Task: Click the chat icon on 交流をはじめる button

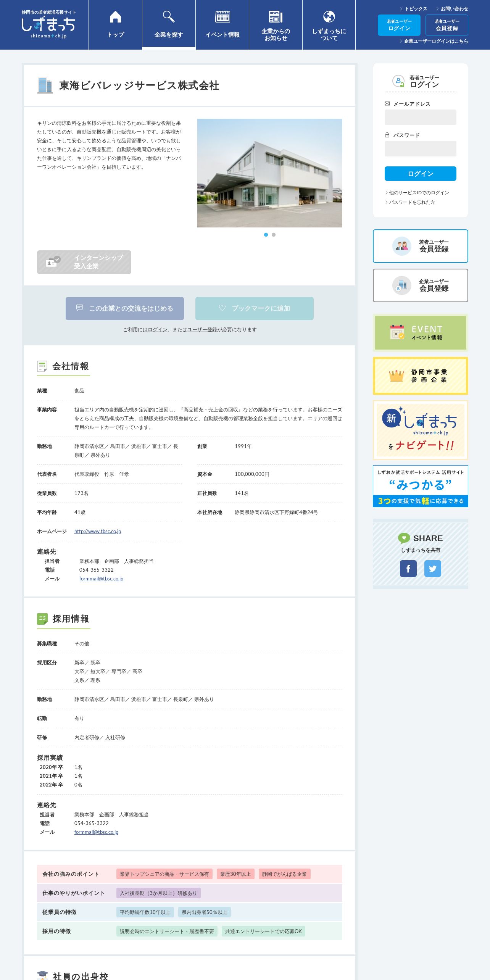Action: (79, 308)
